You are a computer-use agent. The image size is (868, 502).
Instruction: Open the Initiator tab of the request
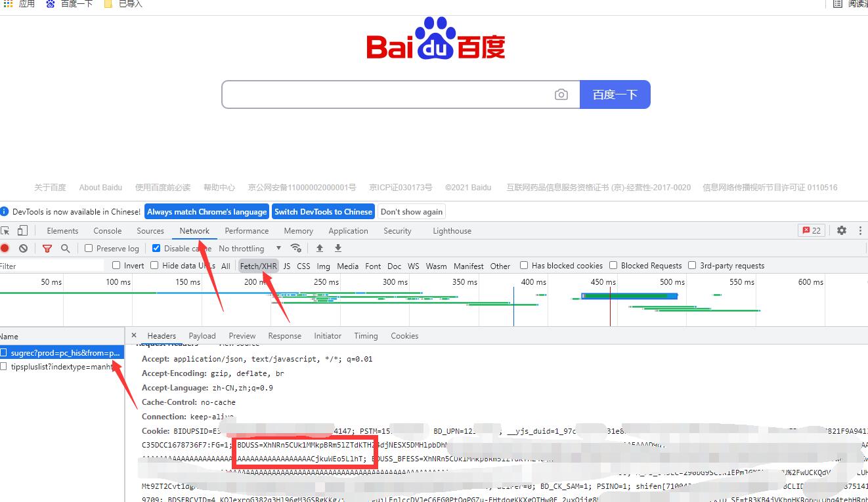[x=328, y=336]
